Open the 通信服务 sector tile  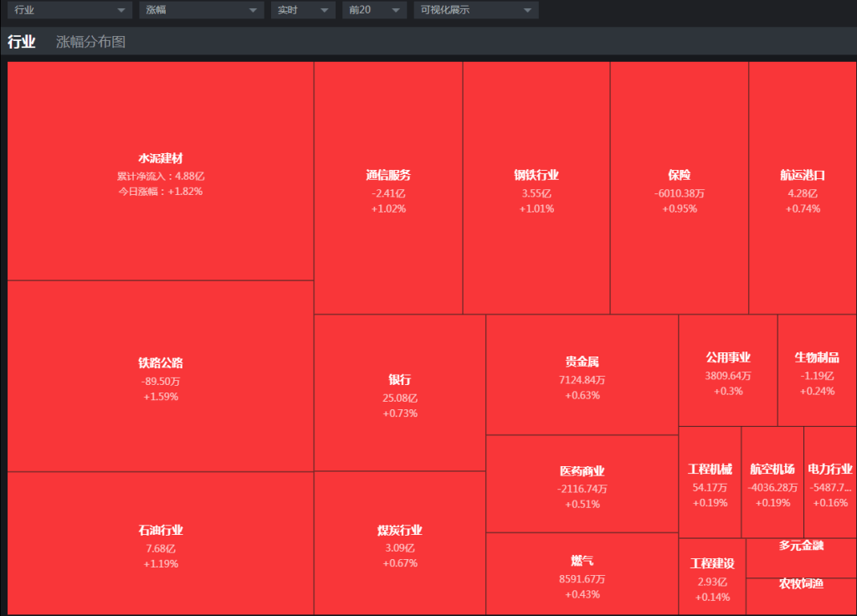pos(388,188)
